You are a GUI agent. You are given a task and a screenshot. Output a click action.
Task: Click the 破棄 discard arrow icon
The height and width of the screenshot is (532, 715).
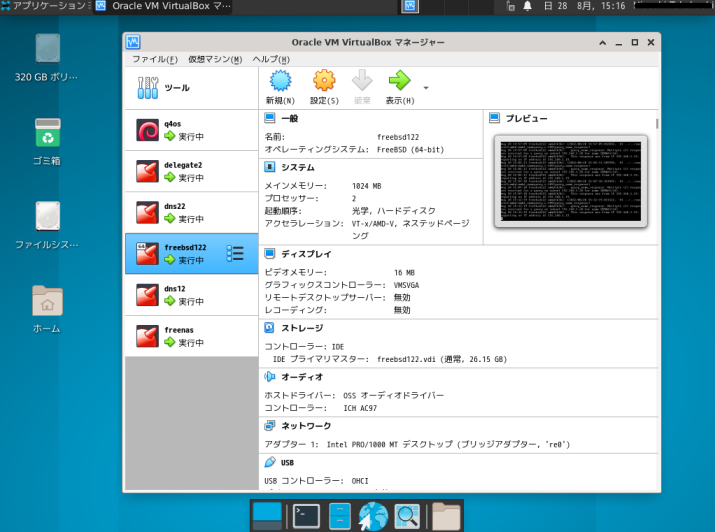pyautogui.click(x=362, y=81)
